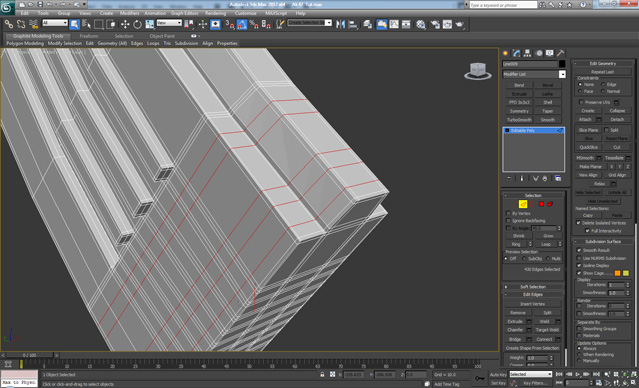Switch to the Freeform ribbon tab

[89, 36]
